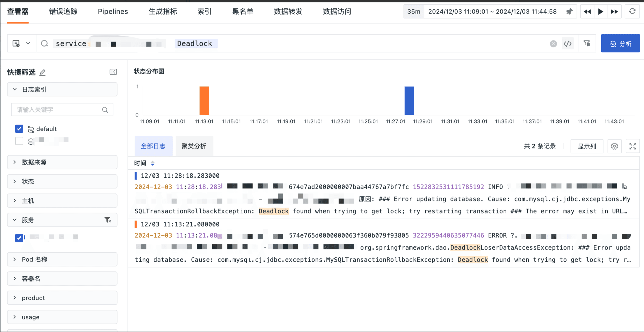The width and height of the screenshot is (644, 332).
Task: Check the unchecked second index checkbox
Action: click(19, 141)
